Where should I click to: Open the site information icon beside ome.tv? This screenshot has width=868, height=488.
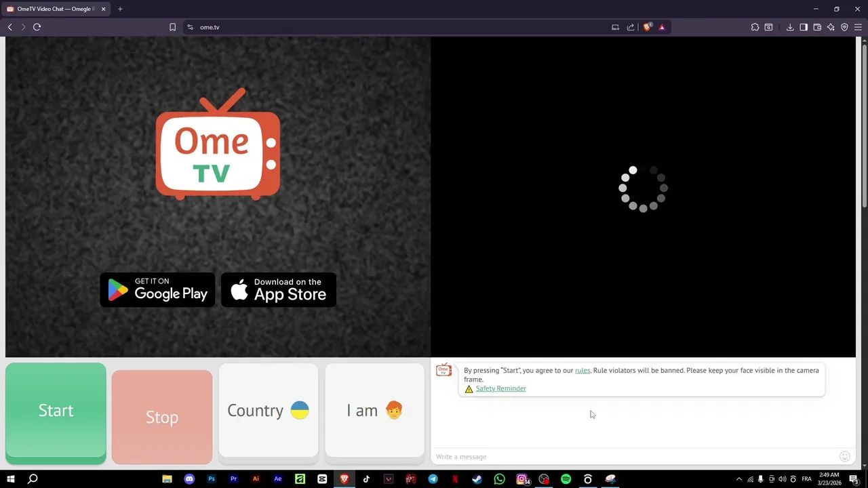(190, 27)
